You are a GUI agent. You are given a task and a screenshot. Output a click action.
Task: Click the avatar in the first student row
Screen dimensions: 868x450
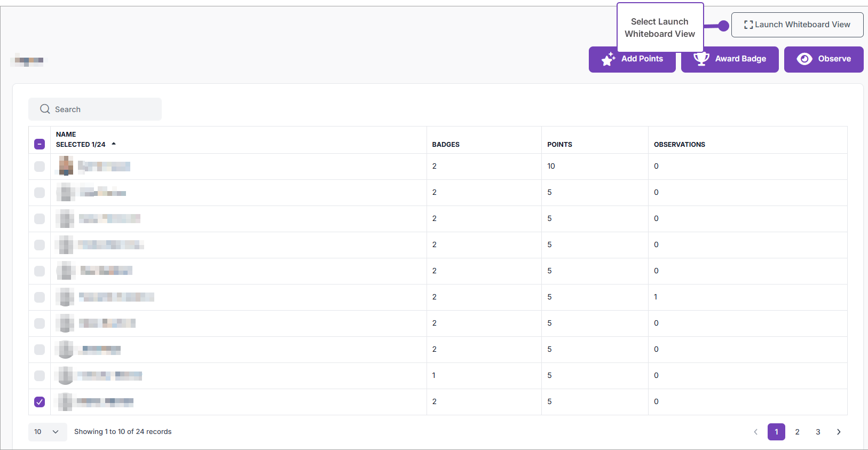tap(66, 166)
